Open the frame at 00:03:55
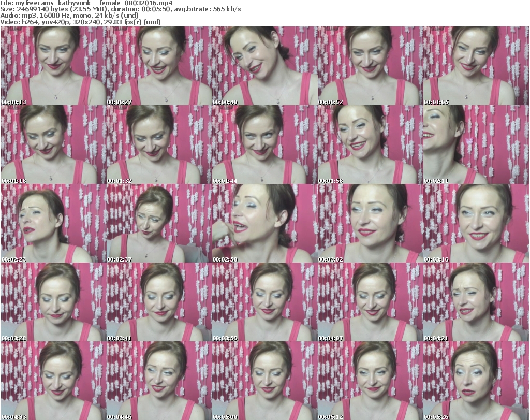Image resolution: width=530 pixels, height=420 pixels. tap(264, 302)
